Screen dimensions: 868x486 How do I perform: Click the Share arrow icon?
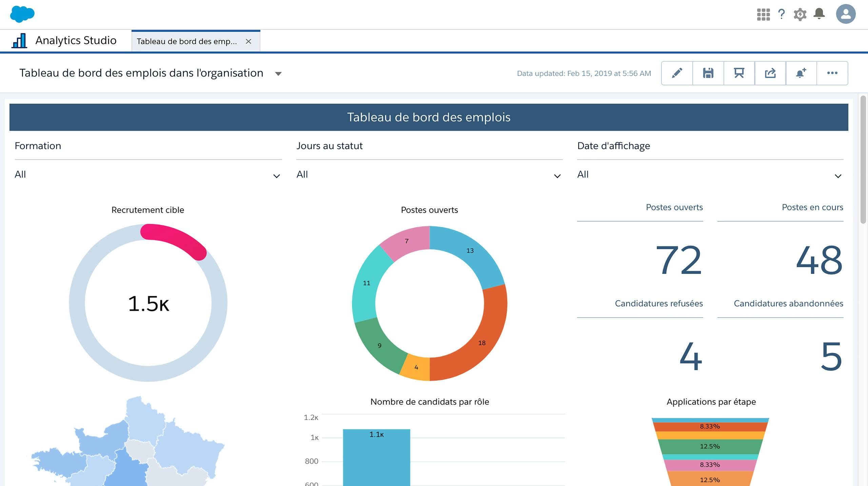[770, 73]
